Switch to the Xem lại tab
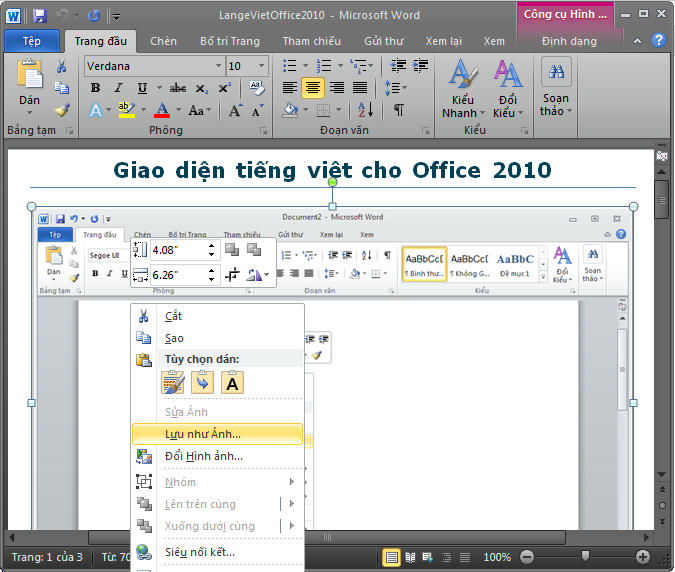The height and width of the screenshot is (572, 675). coord(443,41)
